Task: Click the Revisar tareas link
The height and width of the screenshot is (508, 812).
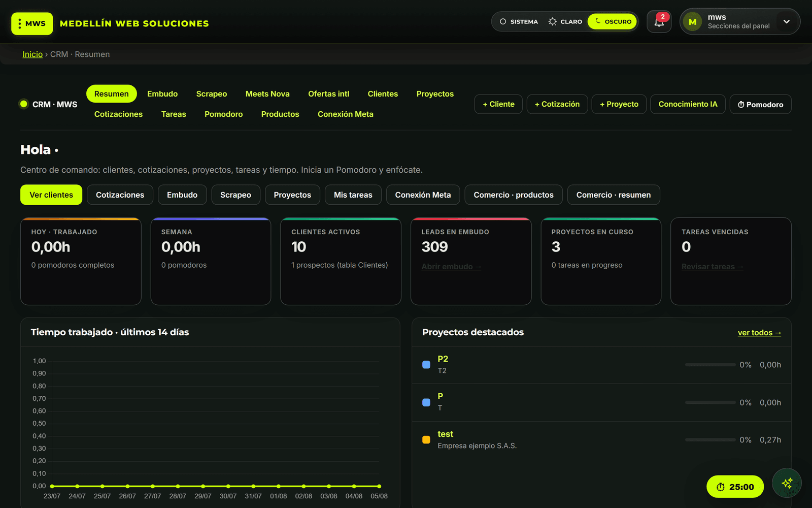Action: pyautogui.click(x=712, y=267)
